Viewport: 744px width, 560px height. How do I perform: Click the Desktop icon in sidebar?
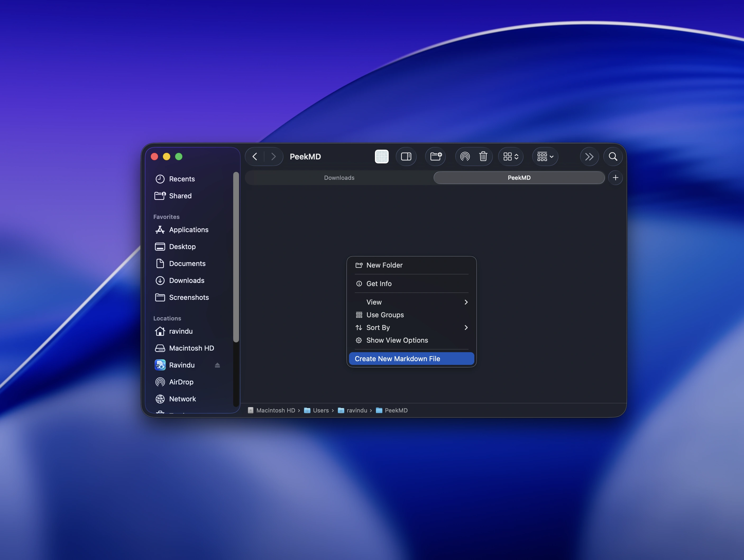point(160,246)
